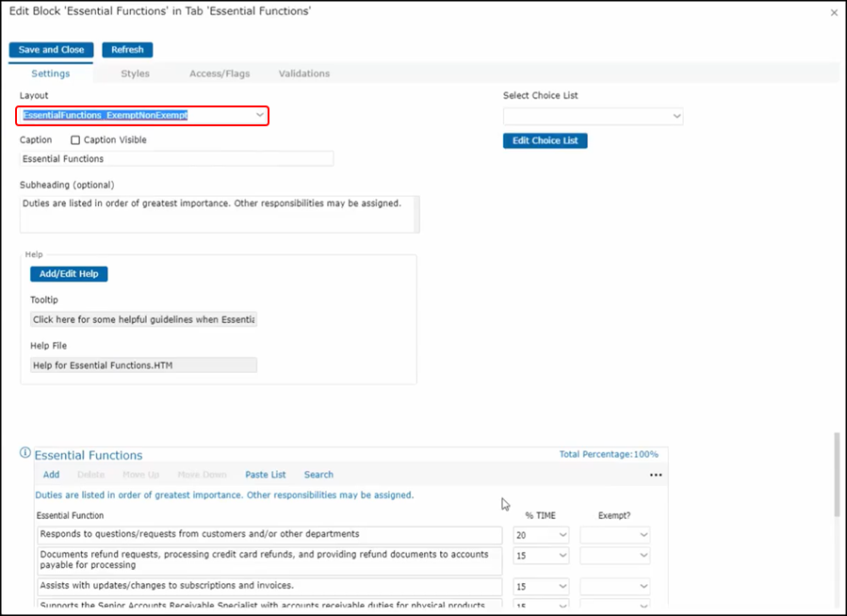This screenshot has height=616, width=847.
Task: Click the info icon beside Essential Functions
Action: [x=25, y=454]
